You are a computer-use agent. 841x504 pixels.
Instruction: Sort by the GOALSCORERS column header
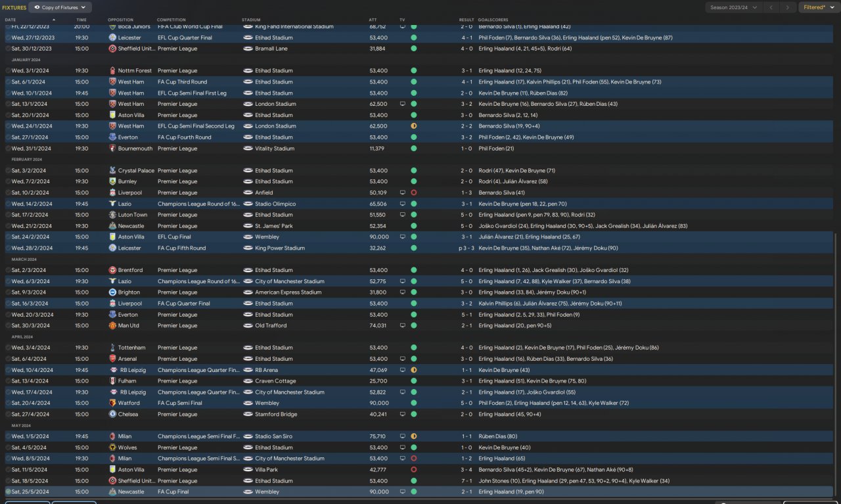click(x=493, y=20)
